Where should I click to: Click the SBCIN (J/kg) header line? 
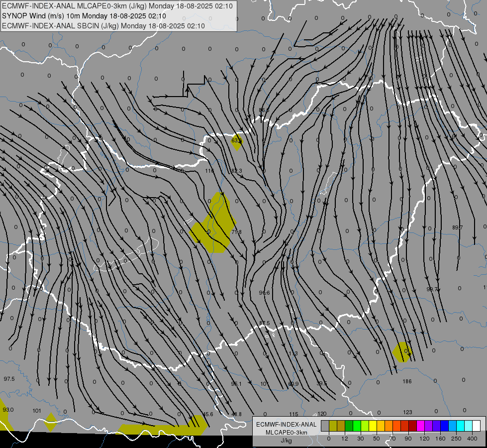coord(103,26)
